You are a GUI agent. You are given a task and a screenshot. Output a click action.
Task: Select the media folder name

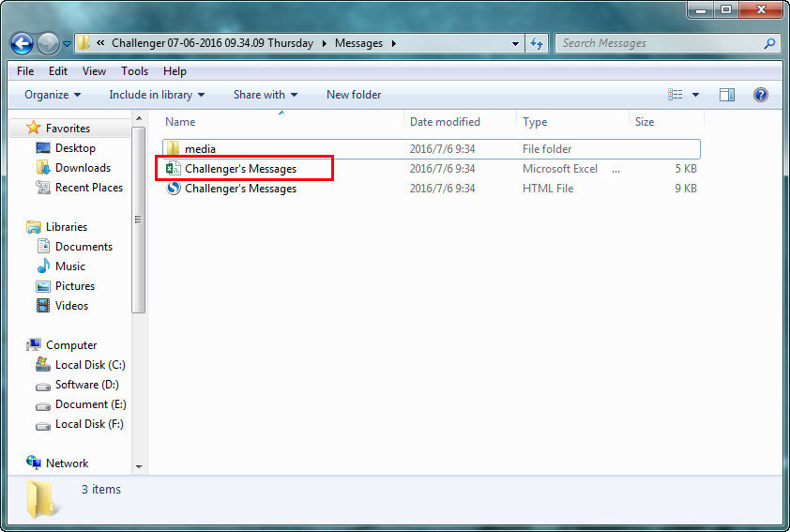pyautogui.click(x=200, y=149)
